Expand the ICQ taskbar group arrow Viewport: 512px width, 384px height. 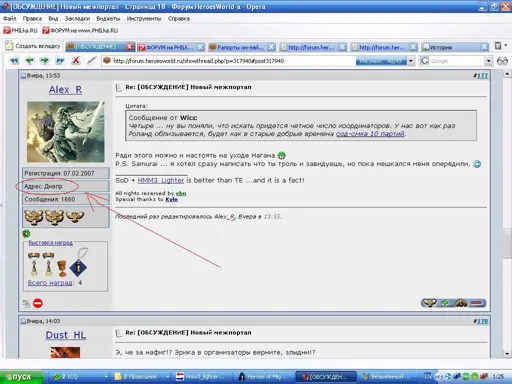(x=106, y=377)
